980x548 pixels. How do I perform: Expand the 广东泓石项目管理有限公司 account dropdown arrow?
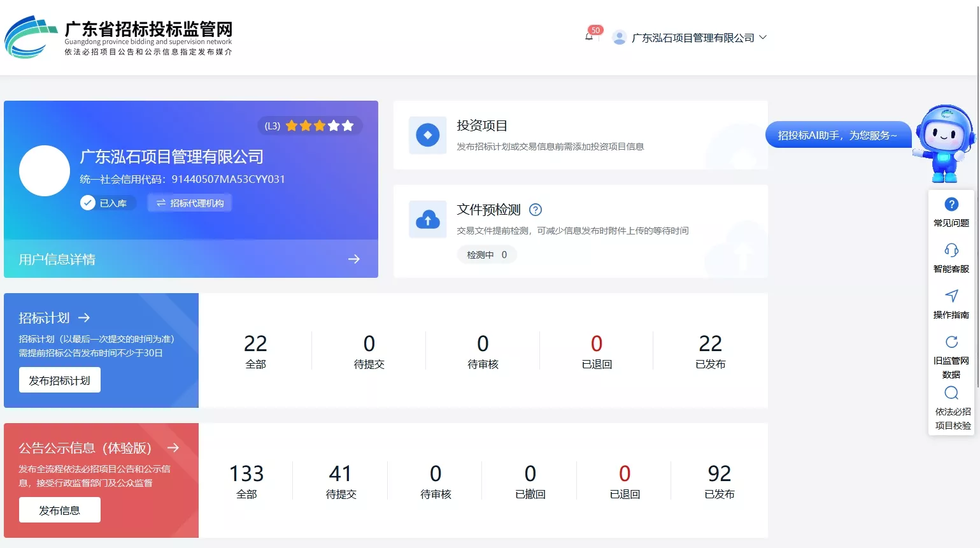pyautogui.click(x=763, y=38)
